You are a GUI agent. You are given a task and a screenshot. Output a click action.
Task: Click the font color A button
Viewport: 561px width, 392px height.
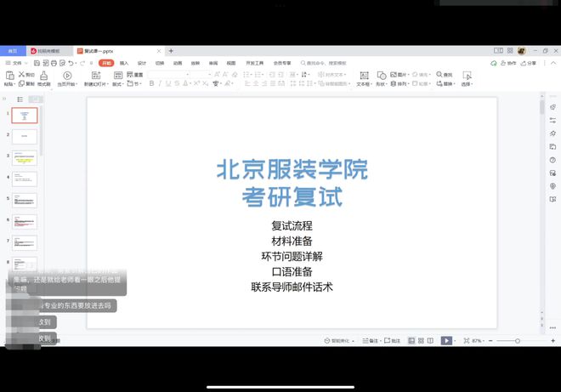(x=185, y=83)
